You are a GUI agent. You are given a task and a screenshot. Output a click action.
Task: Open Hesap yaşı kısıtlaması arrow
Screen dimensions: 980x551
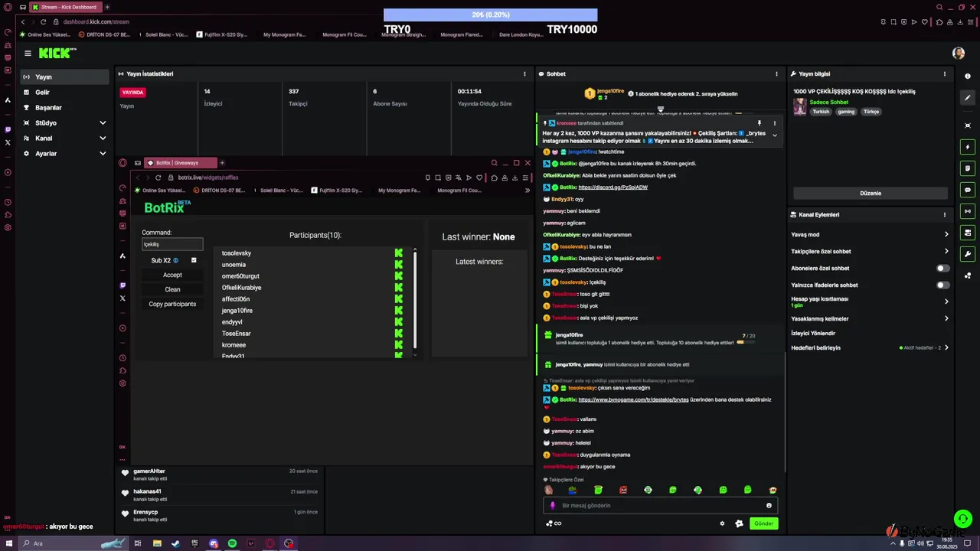click(x=946, y=302)
